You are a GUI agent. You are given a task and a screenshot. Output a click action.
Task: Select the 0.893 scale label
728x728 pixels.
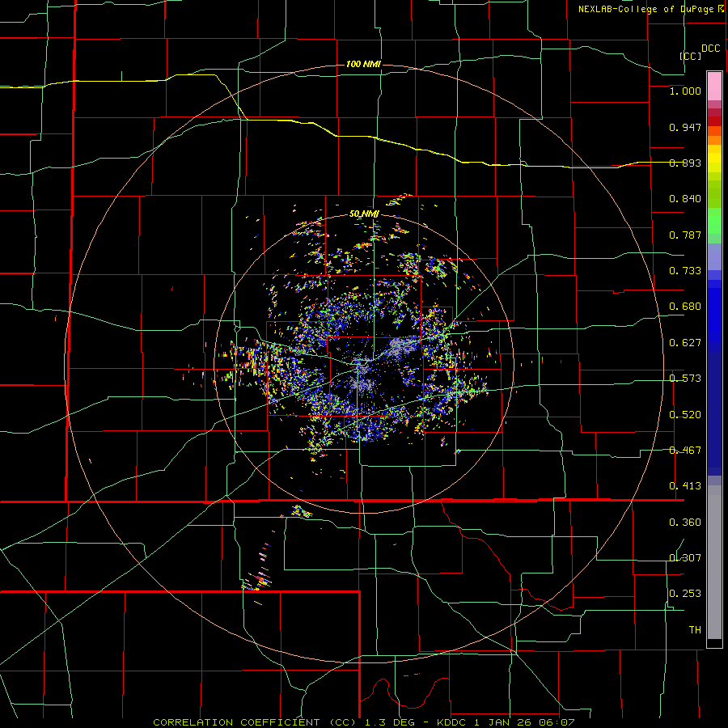[685, 163]
